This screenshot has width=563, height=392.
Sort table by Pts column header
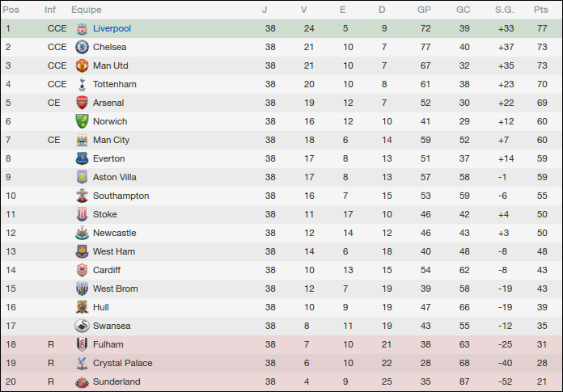(x=540, y=10)
